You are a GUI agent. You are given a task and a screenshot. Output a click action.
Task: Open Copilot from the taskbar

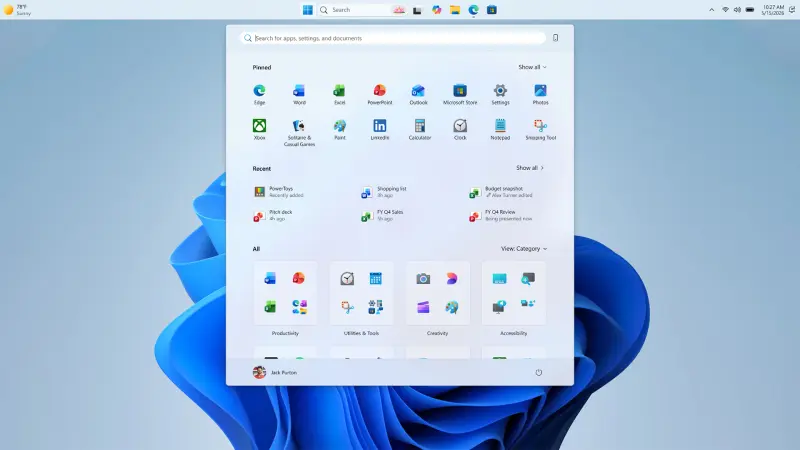(x=436, y=10)
